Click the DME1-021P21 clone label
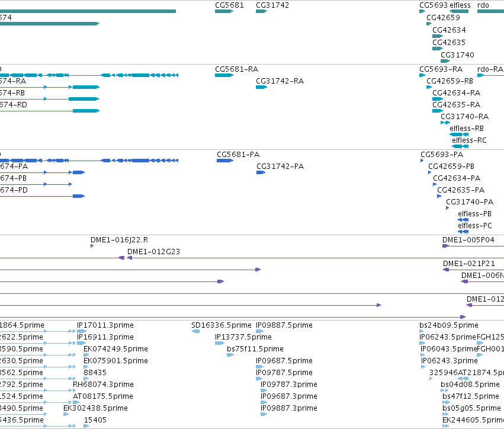Image resolution: width=504 pixels, height=429 pixels. click(x=468, y=264)
